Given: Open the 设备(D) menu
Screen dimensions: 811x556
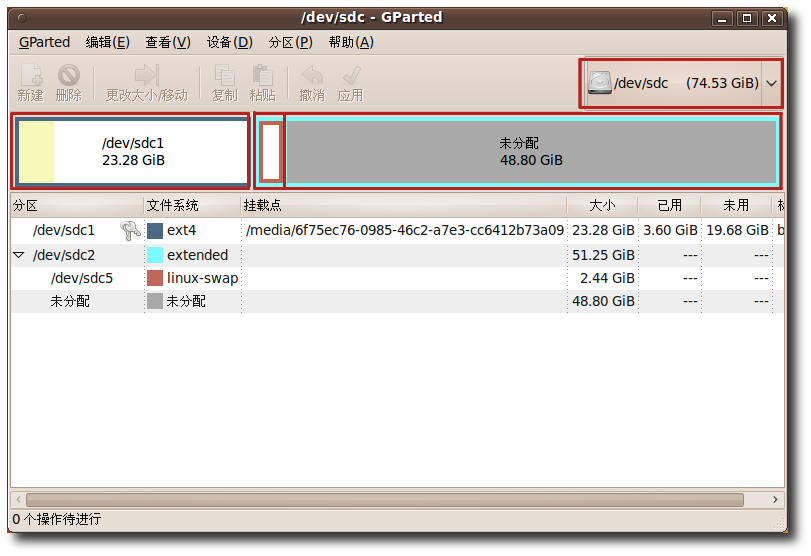Looking at the screenshot, I should tap(230, 42).
